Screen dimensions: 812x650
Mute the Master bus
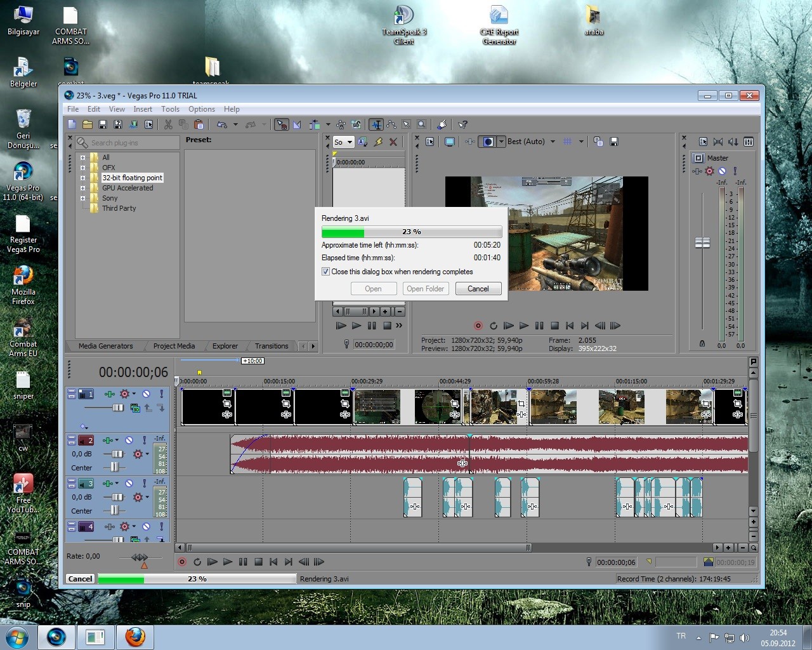coord(722,171)
